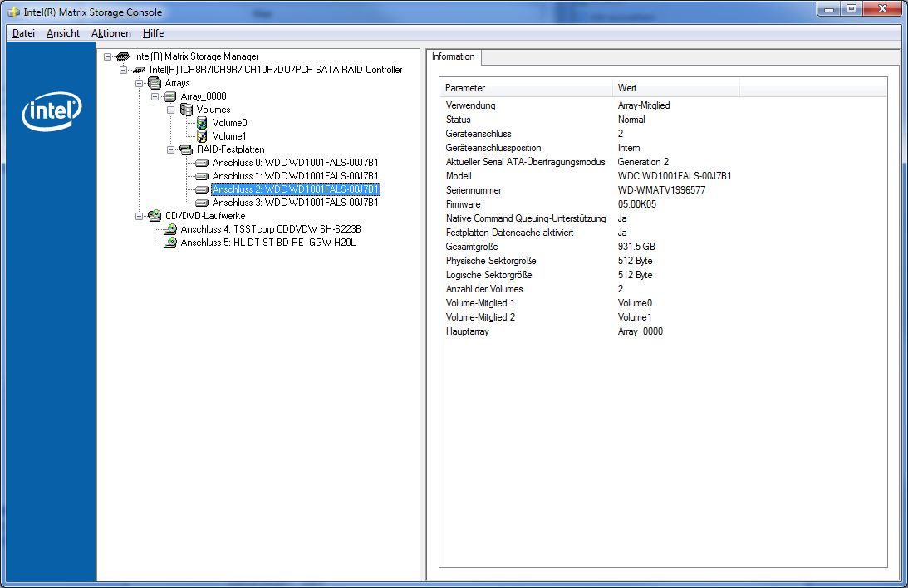Click the Native Command Queuing-Unterstützung label
The width and height of the screenshot is (908, 588).
[526, 218]
